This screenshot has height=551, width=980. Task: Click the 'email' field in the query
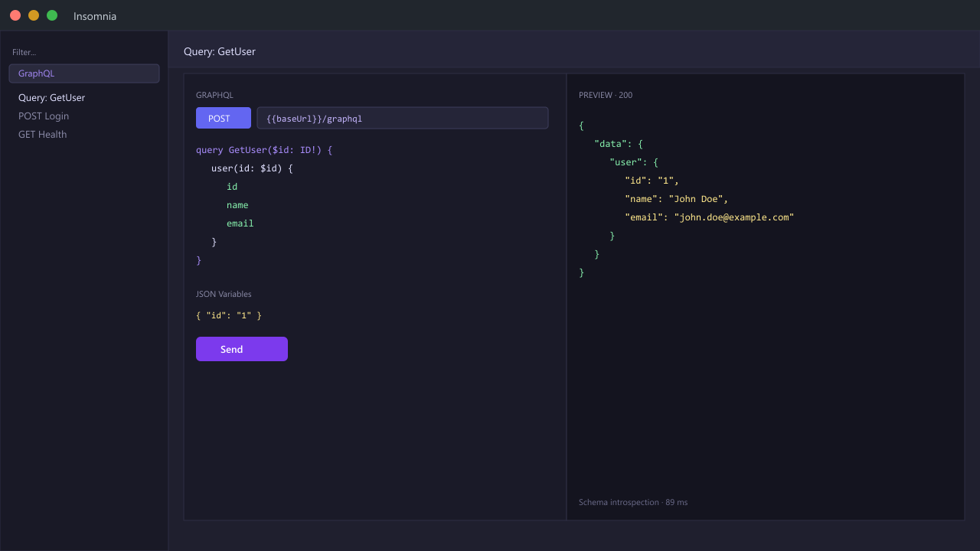coord(240,223)
